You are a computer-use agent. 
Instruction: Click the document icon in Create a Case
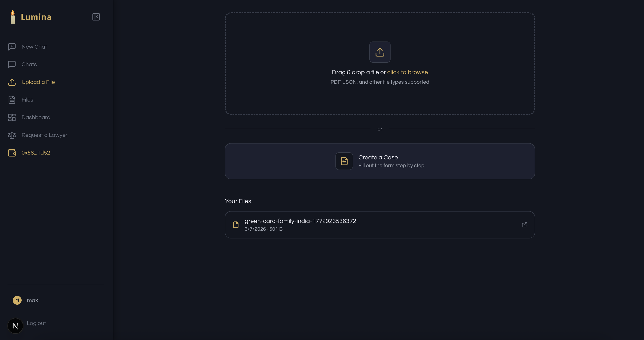(344, 161)
